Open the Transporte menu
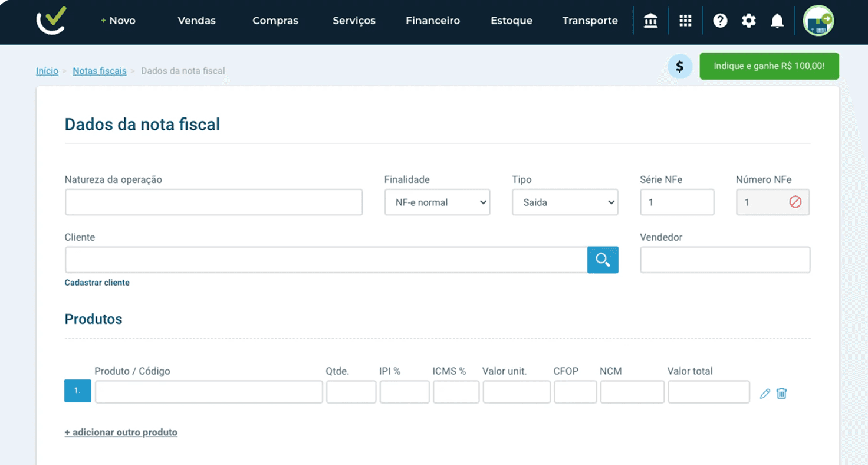Screen dimensions: 868x465 click(590, 21)
